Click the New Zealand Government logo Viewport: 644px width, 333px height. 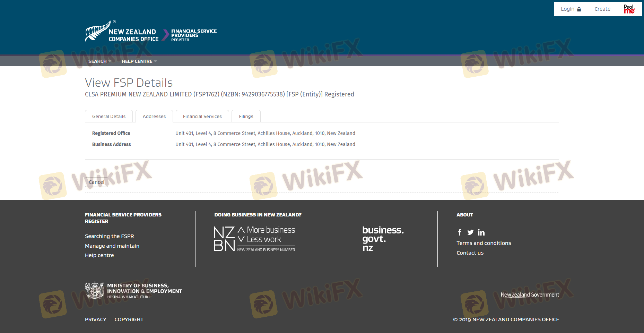[x=530, y=295]
